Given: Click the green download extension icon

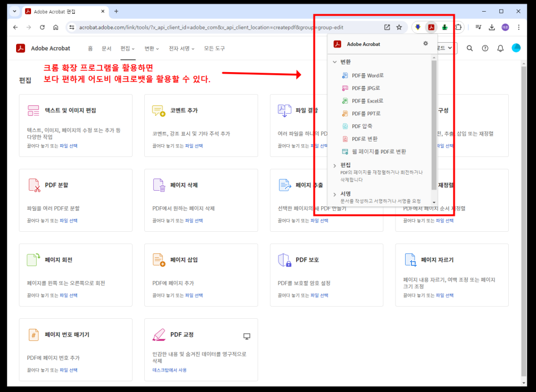Looking at the screenshot, I should [x=445, y=27].
